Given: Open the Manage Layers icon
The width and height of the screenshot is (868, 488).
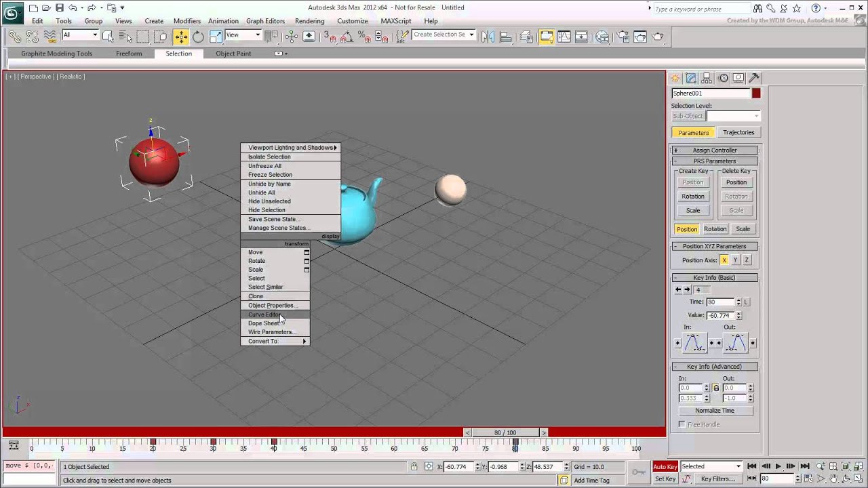Looking at the screenshot, I should click(526, 37).
